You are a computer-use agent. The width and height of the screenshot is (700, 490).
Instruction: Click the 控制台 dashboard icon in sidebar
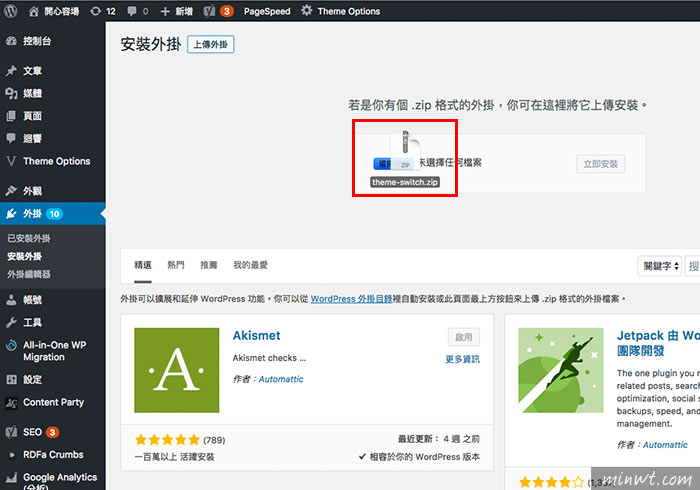[11, 41]
